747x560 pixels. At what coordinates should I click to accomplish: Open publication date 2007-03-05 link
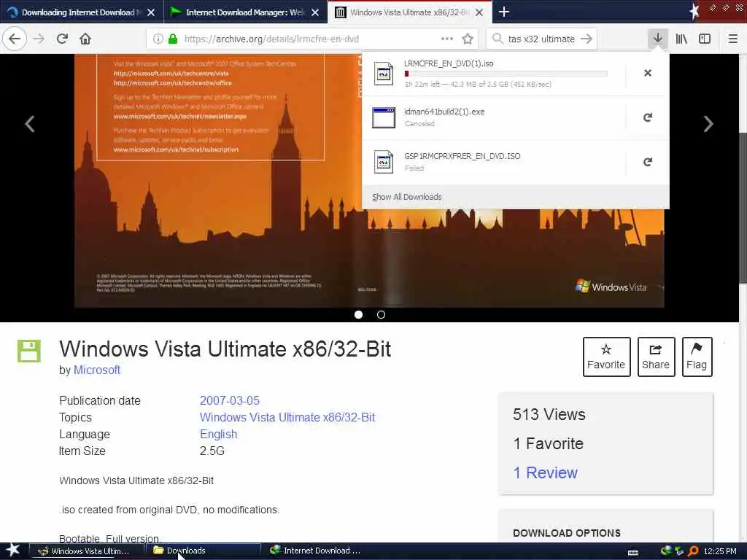point(230,400)
